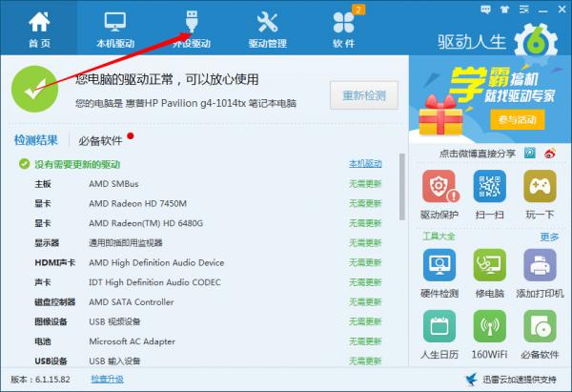Click the scrollbar of the driver list

(402, 187)
